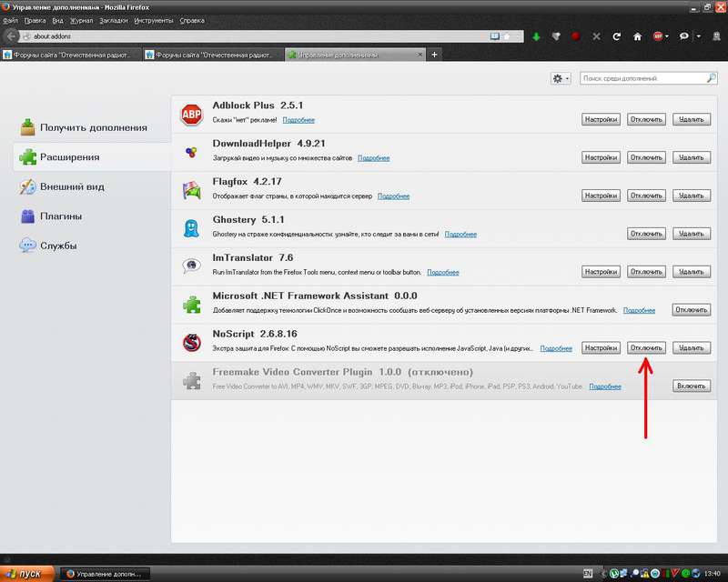Click the Stop loading X toolbar icon
The height and width of the screenshot is (582, 728).
tap(596, 36)
